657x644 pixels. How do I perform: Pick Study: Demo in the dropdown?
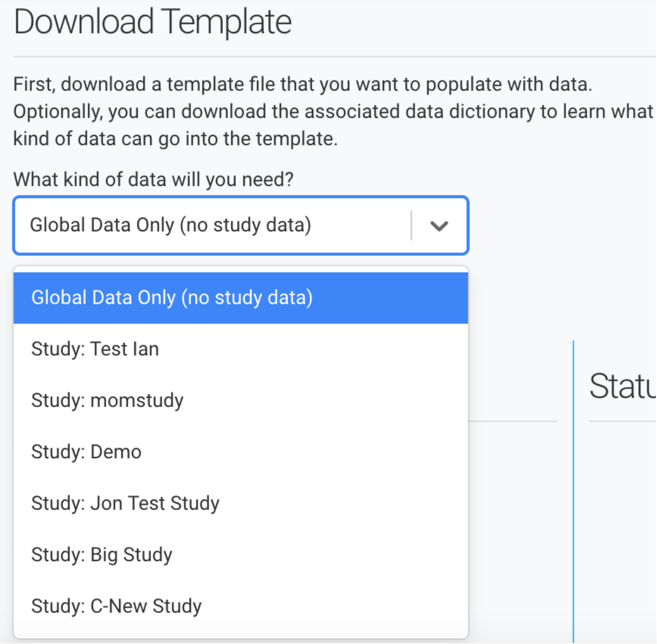click(86, 452)
